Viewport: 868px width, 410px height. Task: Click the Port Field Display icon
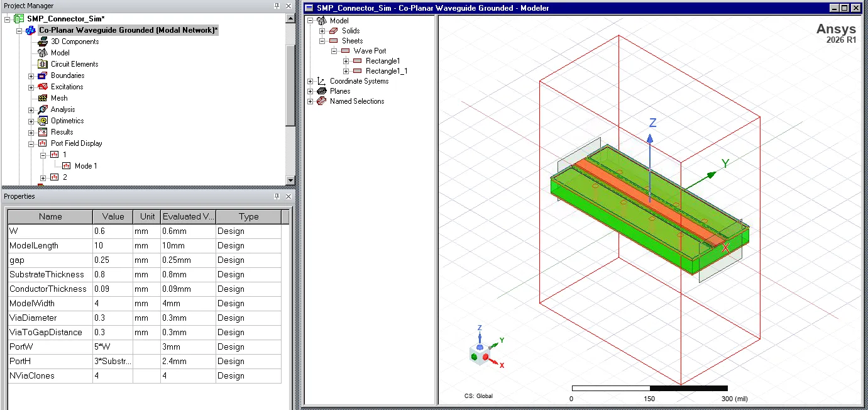[43, 143]
